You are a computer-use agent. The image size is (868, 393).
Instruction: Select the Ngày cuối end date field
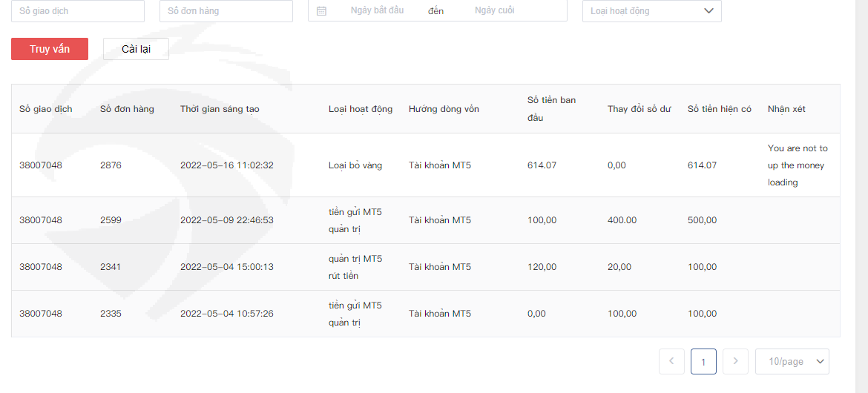[495, 10]
